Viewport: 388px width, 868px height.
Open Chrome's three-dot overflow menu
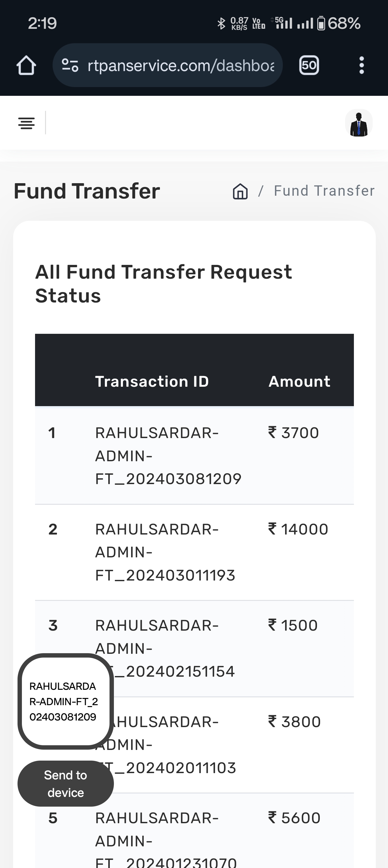point(361,65)
